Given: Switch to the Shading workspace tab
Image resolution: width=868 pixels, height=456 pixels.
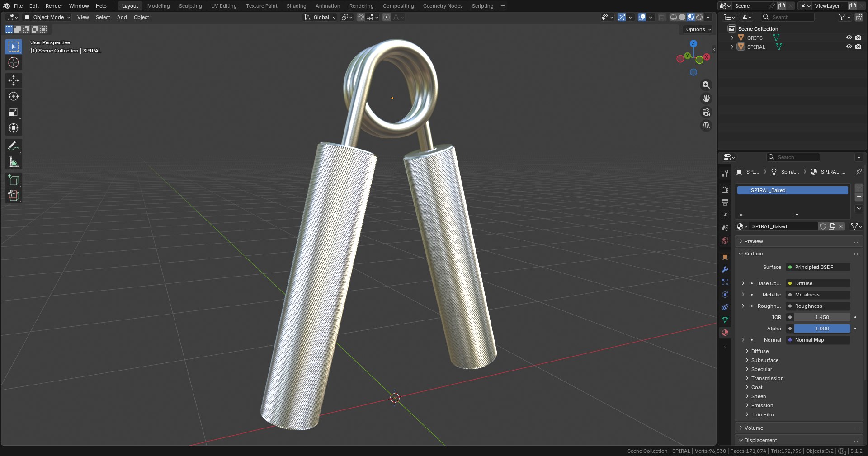Looking at the screenshot, I should (x=296, y=6).
